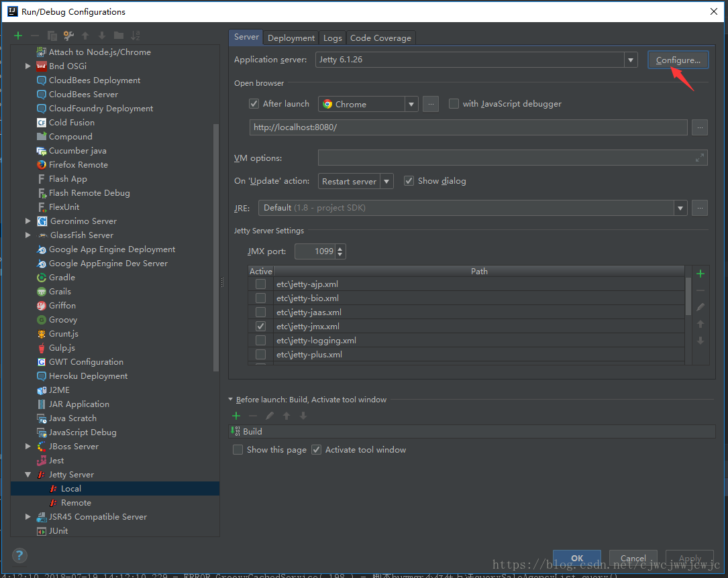Image resolution: width=728 pixels, height=578 pixels.
Task: Expand Geronimo Server tree node
Action: 28,221
